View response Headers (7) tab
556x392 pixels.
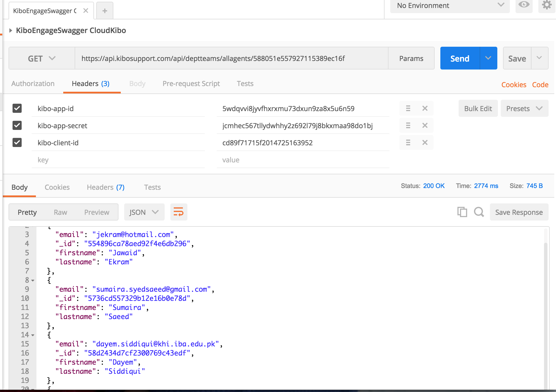pos(106,187)
